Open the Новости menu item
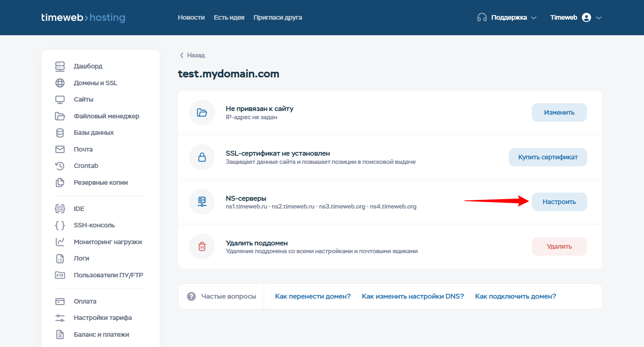This screenshot has width=644, height=347. point(191,18)
